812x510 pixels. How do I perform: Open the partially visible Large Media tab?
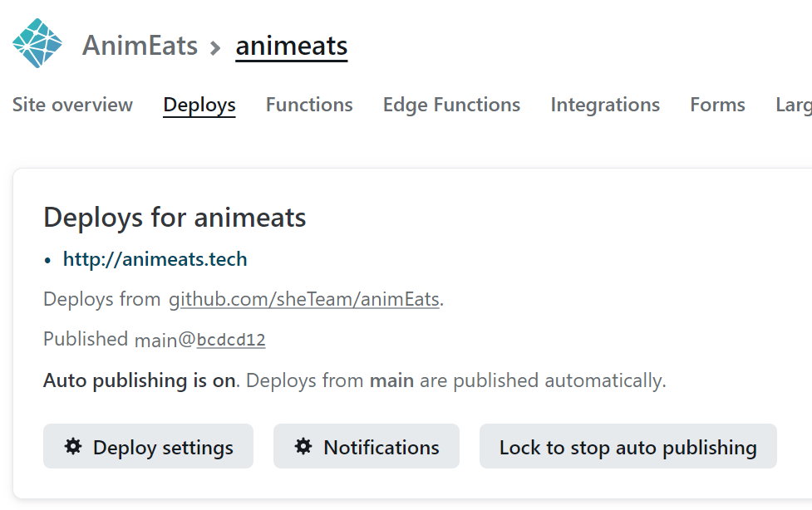793,105
